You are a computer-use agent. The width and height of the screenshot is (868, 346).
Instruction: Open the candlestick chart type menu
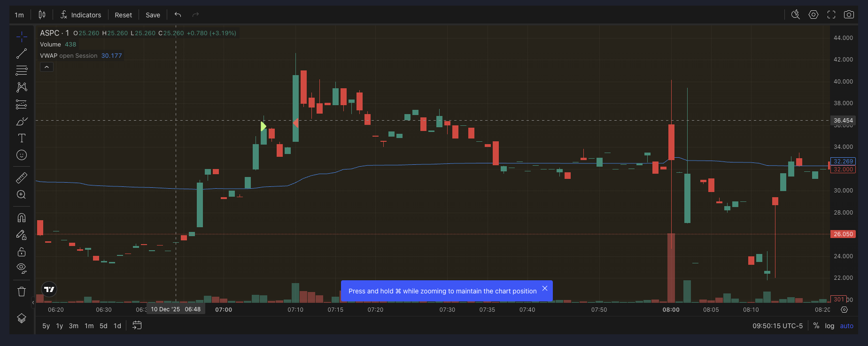point(42,15)
